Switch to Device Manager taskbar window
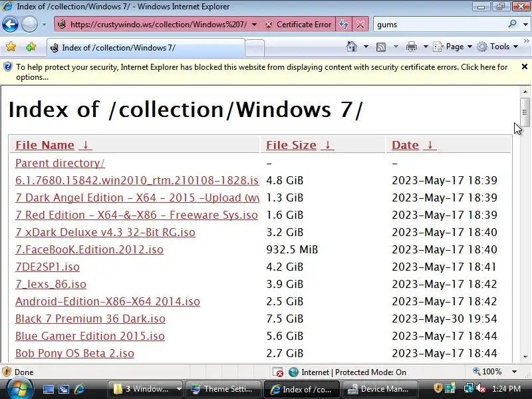Viewport: 532px width, 399px height. click(x=380, y=389)
